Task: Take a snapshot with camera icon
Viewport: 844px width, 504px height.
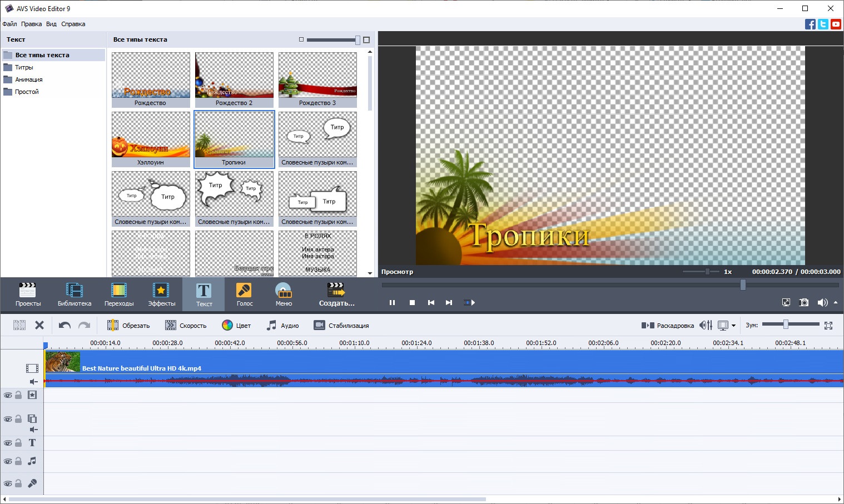Action: [804, 302]
